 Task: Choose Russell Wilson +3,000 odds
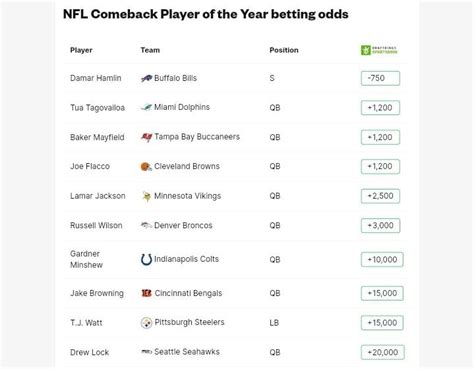(380, 225)
